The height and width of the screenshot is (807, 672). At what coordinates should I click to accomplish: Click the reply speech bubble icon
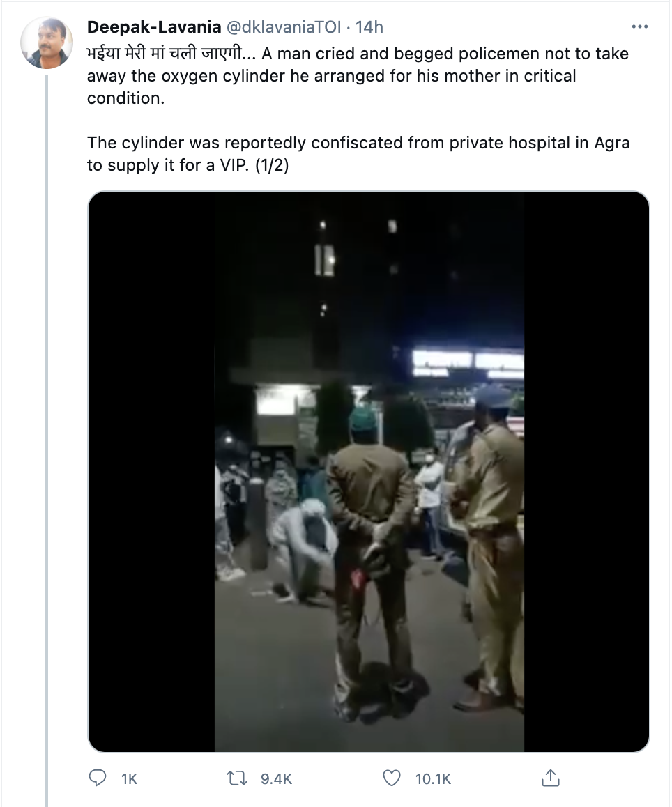pos(99,778)
